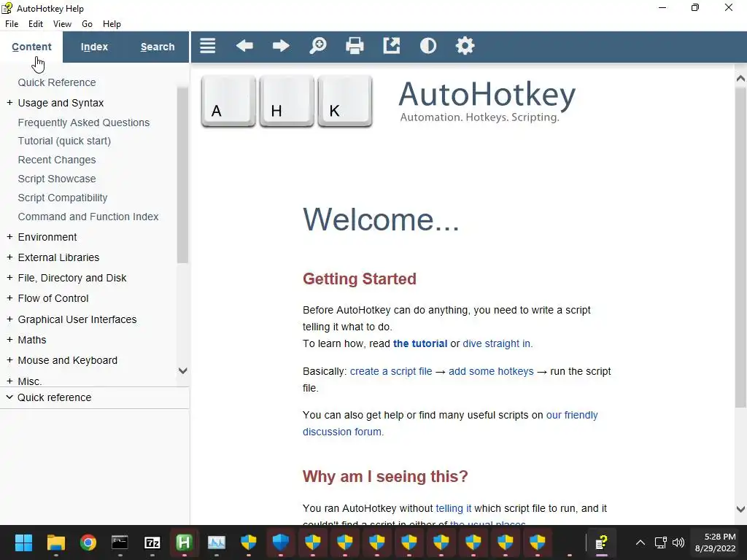
Task: Open the volume speaker tray icon
Action: 678,542
